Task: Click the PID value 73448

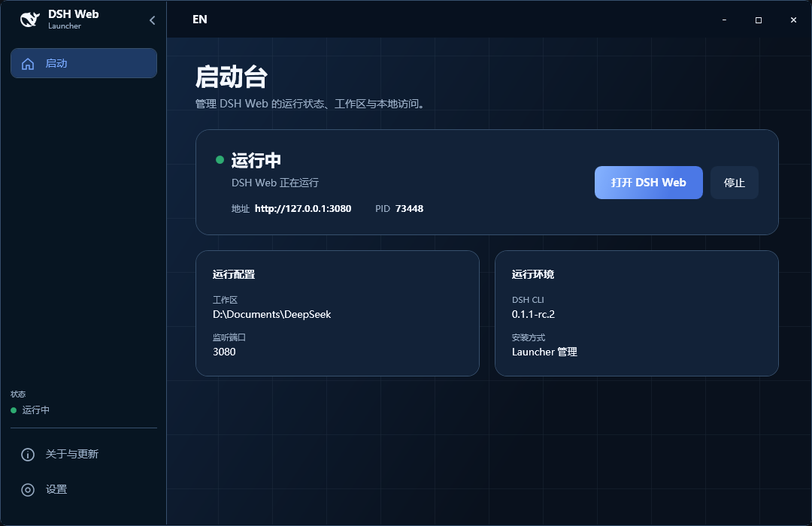Action: pyautogui.click(x=409, y=209)
